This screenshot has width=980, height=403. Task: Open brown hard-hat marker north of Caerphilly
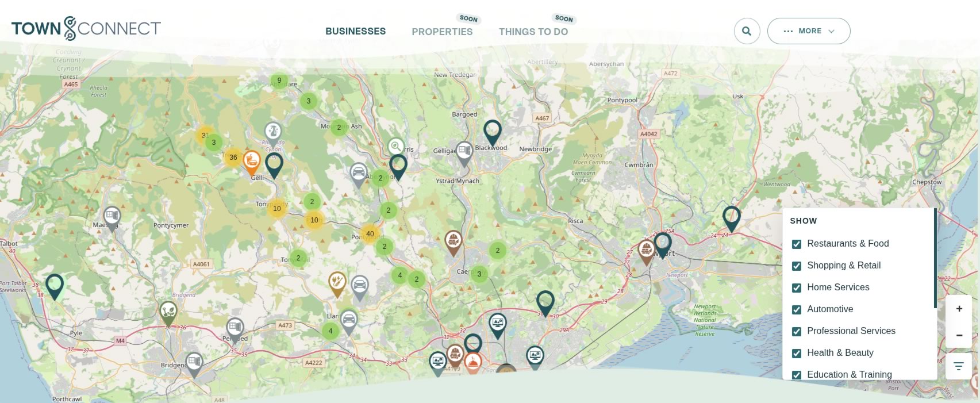[x=454, y=243]
